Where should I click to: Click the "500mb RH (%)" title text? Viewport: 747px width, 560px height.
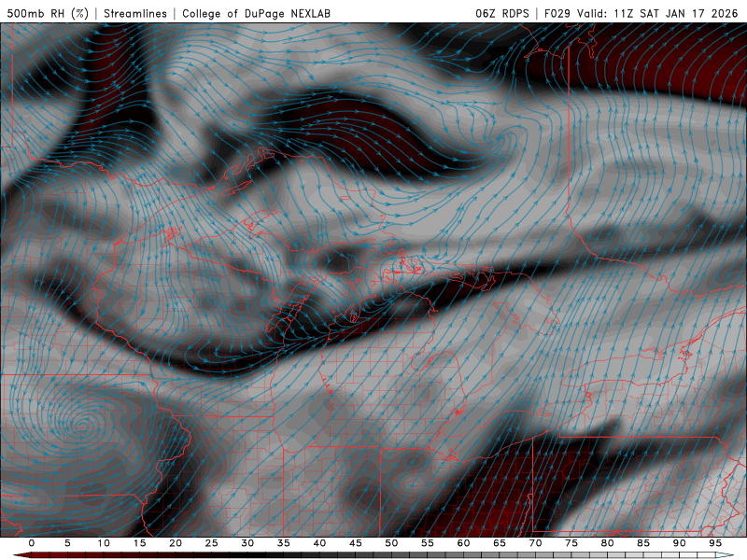[48, 14]
